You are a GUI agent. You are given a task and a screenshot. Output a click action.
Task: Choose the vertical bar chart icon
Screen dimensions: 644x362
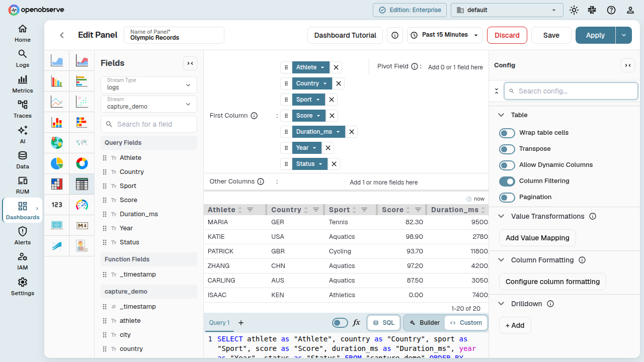(57, 81)
